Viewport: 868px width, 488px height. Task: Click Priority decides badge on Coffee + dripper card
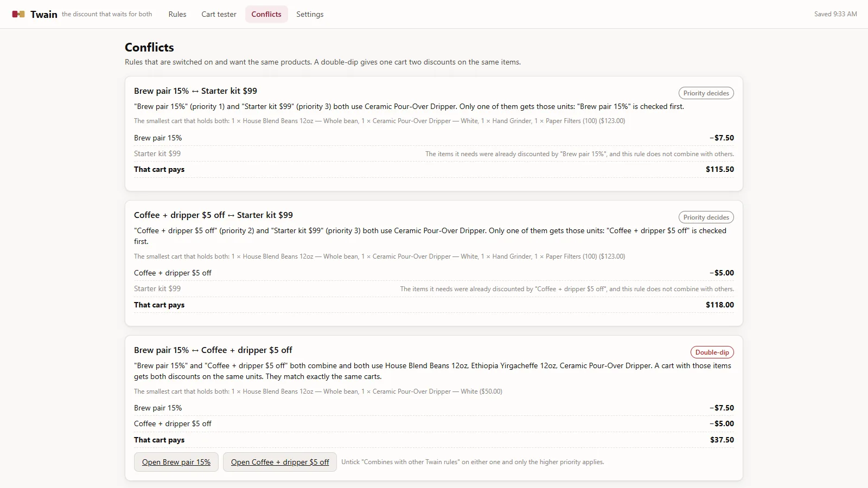[x=706, y=217]
